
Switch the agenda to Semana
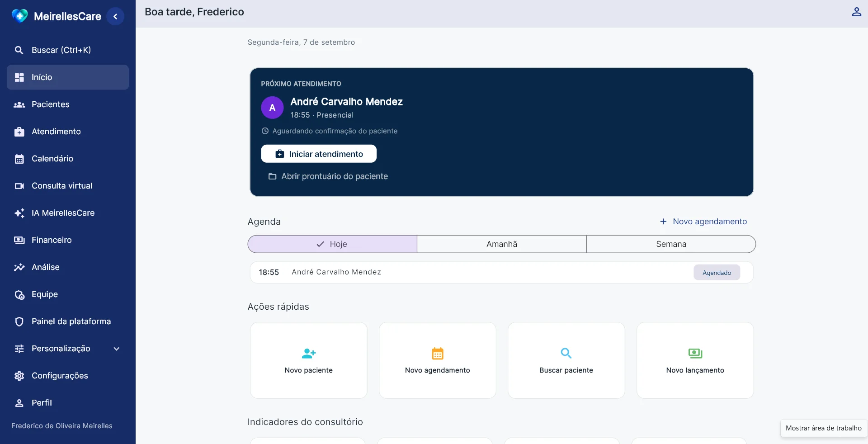pyautogui.click(x=671, y=244)
